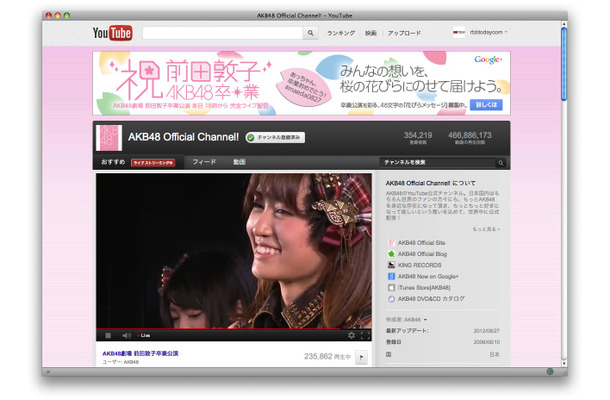Click the blue Google+ link icon

coord(391,277)
